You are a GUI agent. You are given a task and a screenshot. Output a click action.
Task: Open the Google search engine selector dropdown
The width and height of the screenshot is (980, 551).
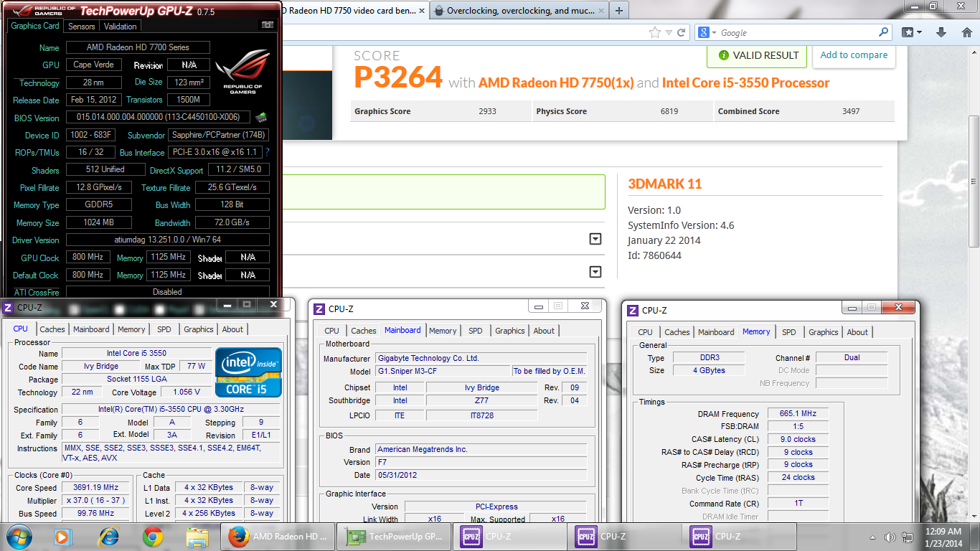tap(708, 32)
